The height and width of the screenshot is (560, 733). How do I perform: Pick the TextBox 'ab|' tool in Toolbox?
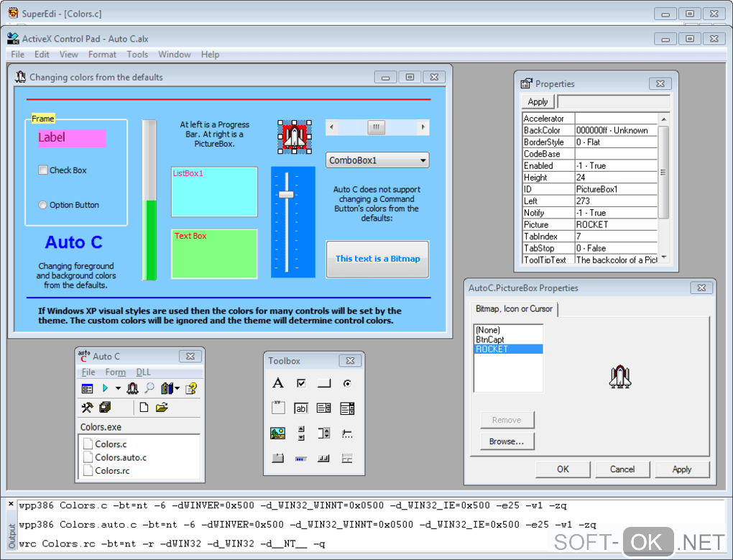coord(301,408)
